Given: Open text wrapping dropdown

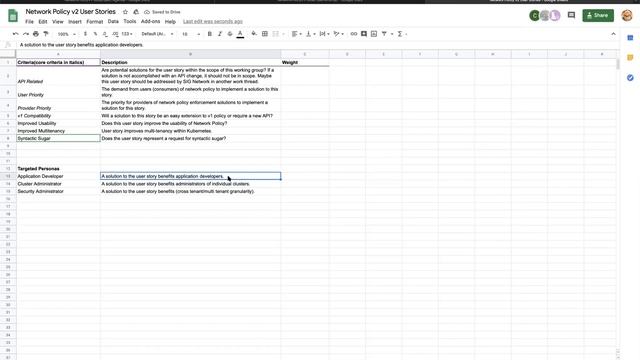Looking at the screenshot, I should coord(324,34).
